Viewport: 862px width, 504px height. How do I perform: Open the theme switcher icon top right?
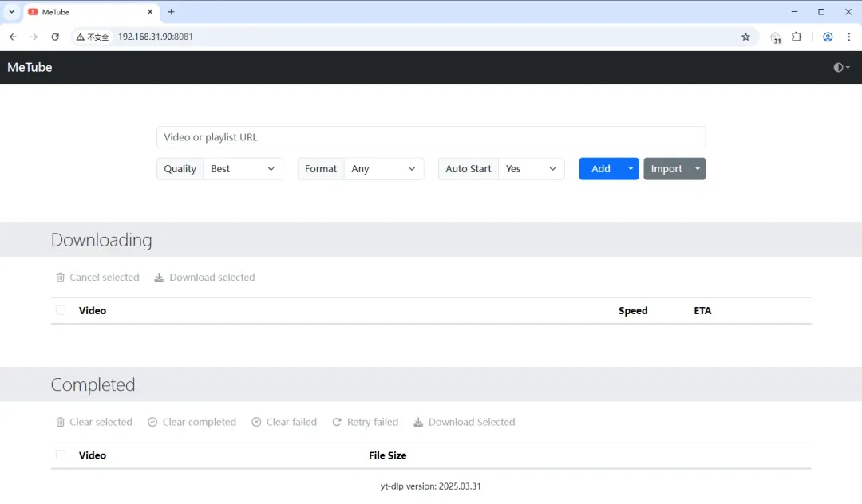click(x=840, y=67)
